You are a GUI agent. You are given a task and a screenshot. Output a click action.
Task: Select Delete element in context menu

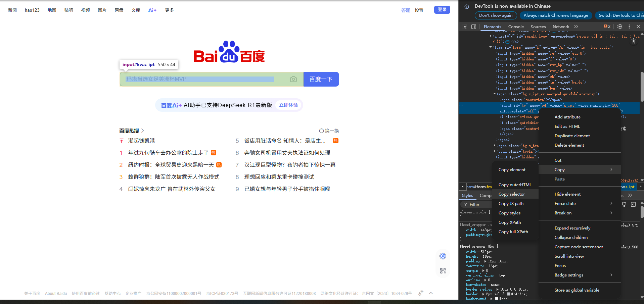(x=580, y=145)
